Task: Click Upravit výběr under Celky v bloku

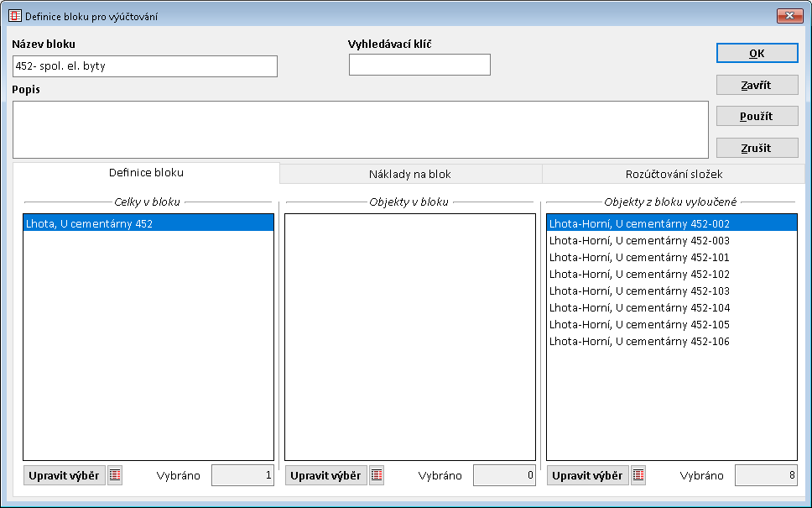Action: click(x=64, y=475)
